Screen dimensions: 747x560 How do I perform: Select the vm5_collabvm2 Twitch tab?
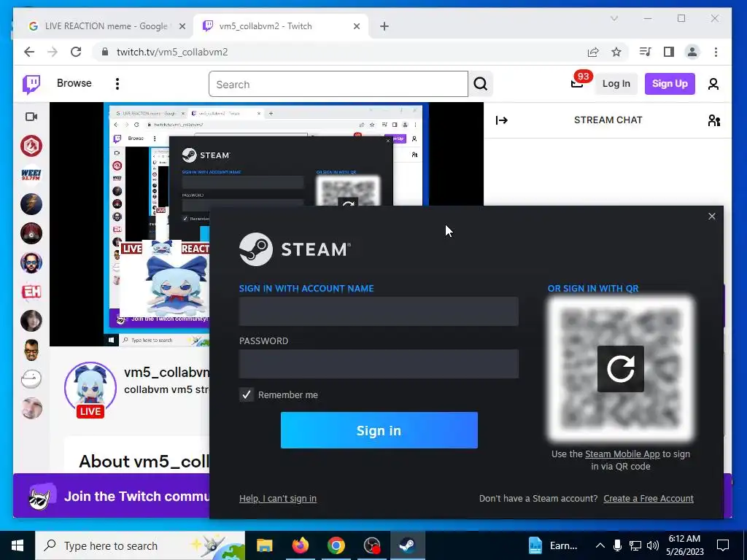[281, 26]
